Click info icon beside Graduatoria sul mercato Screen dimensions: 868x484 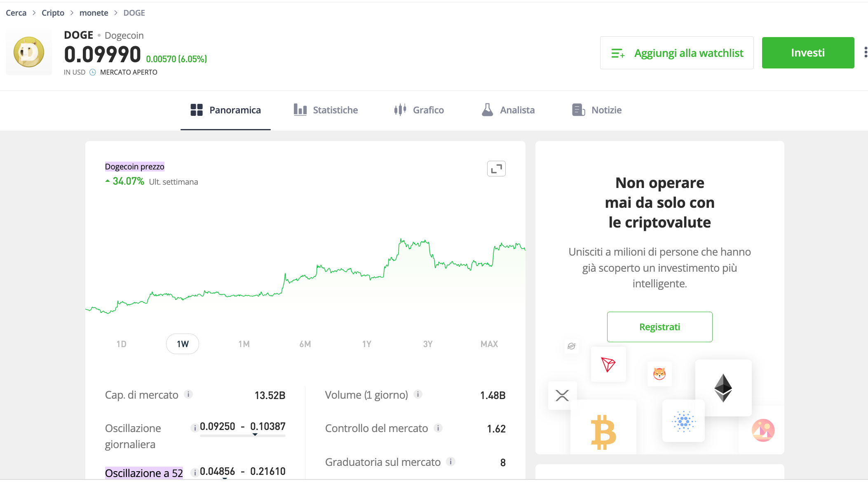[451, 462]
